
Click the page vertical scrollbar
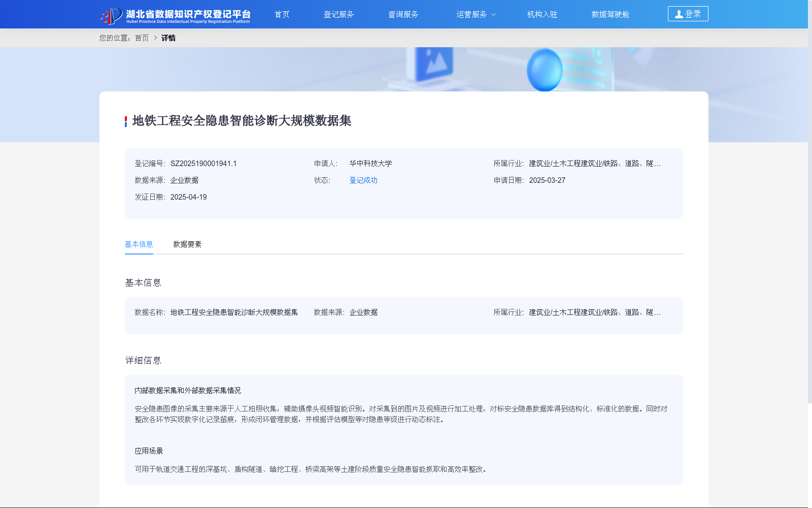(810, 203)
